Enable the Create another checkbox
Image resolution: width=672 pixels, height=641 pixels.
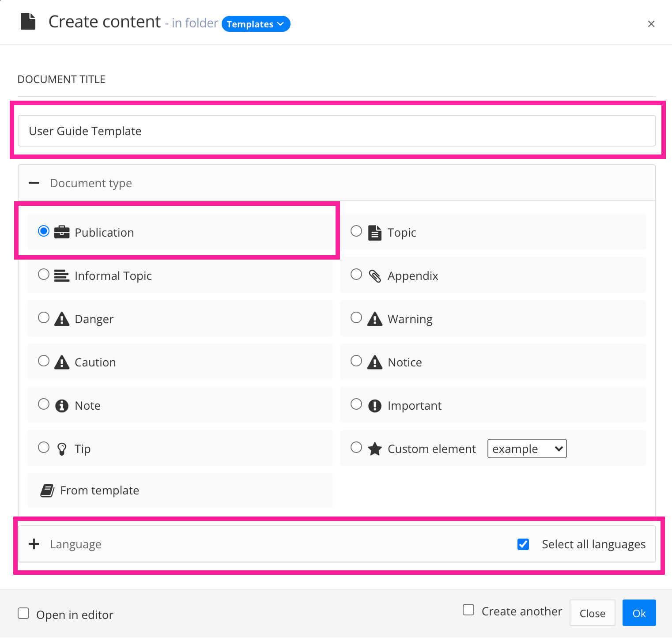(468, 610)
